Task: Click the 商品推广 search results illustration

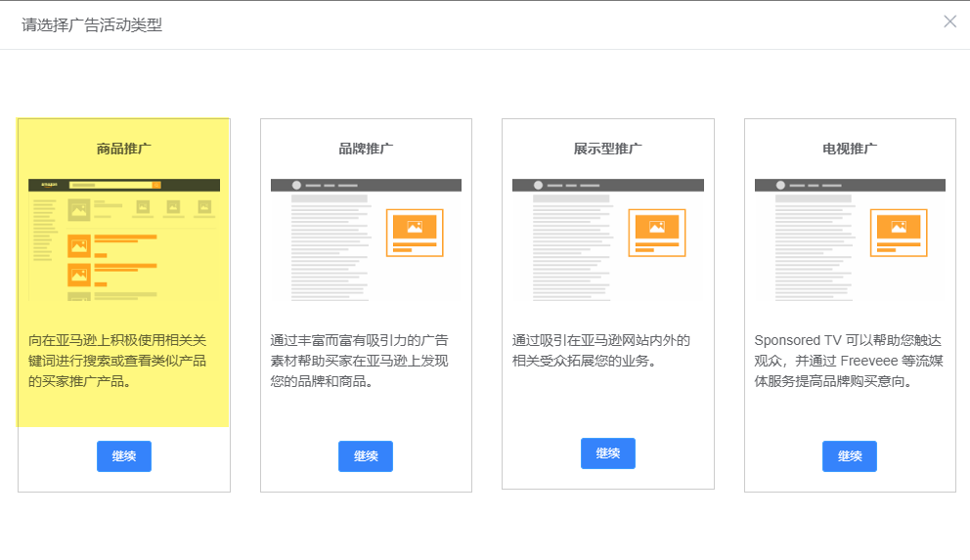Action: click(124, 239)
